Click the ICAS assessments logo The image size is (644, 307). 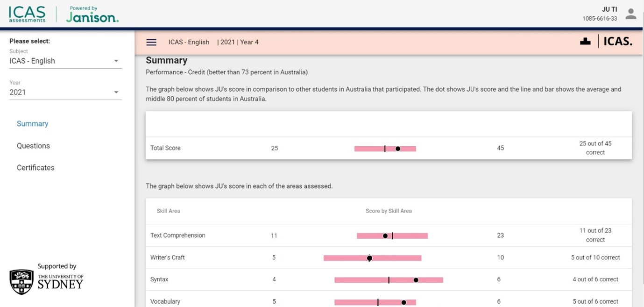coord(27,14)
